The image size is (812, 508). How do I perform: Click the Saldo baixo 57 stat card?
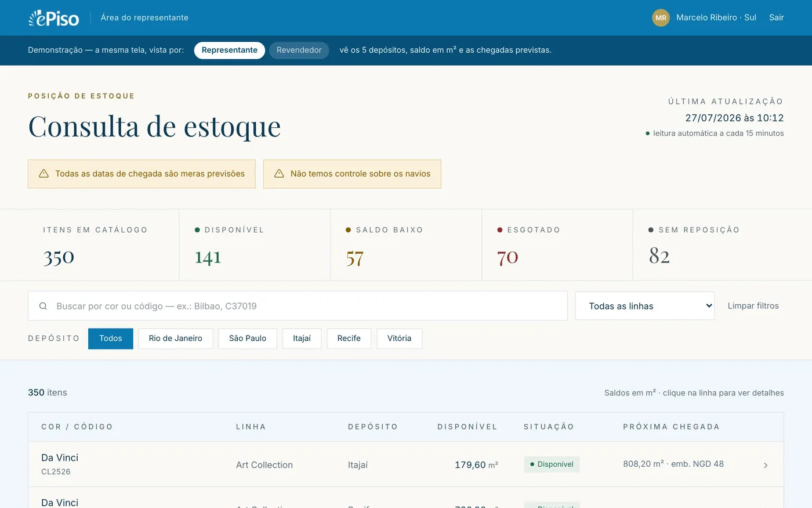(406, 245)
